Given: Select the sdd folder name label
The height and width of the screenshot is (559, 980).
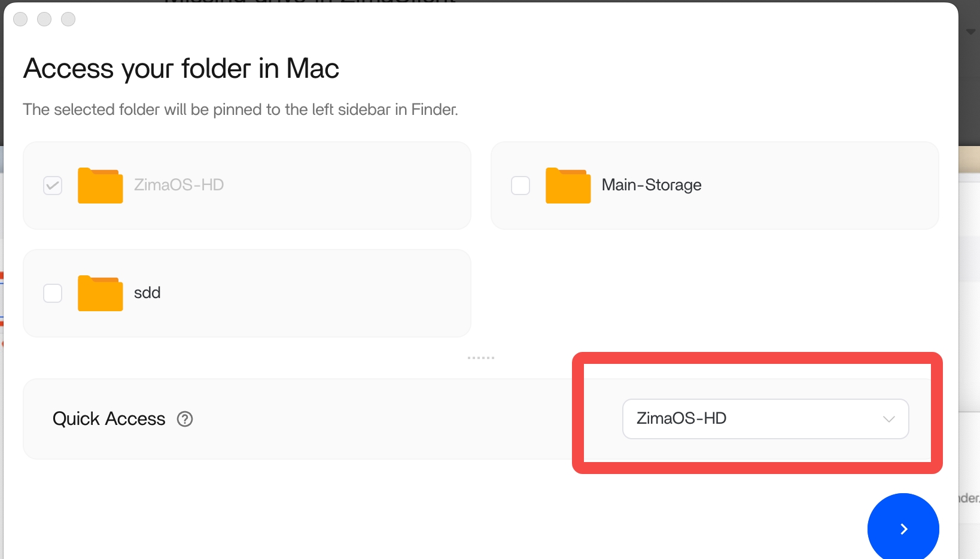Looking at the screenshot, I should (147, 293).
